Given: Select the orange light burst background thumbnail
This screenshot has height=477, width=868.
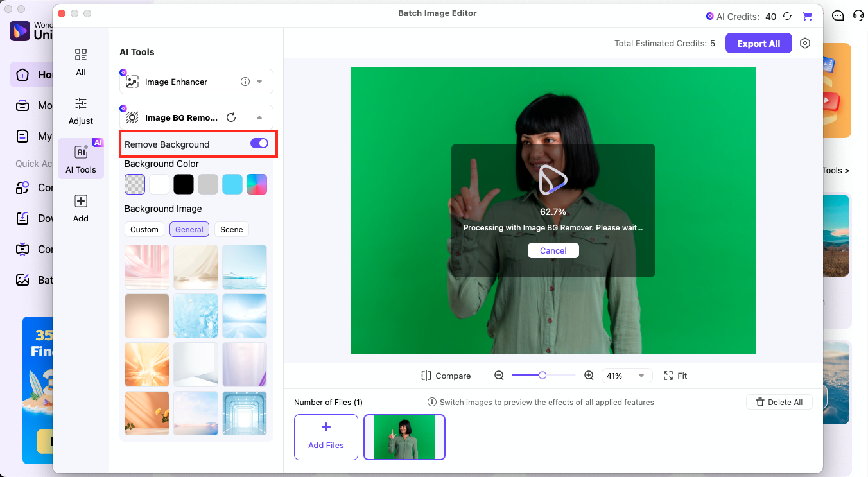Looking at the screenshot, I should 147,365.
